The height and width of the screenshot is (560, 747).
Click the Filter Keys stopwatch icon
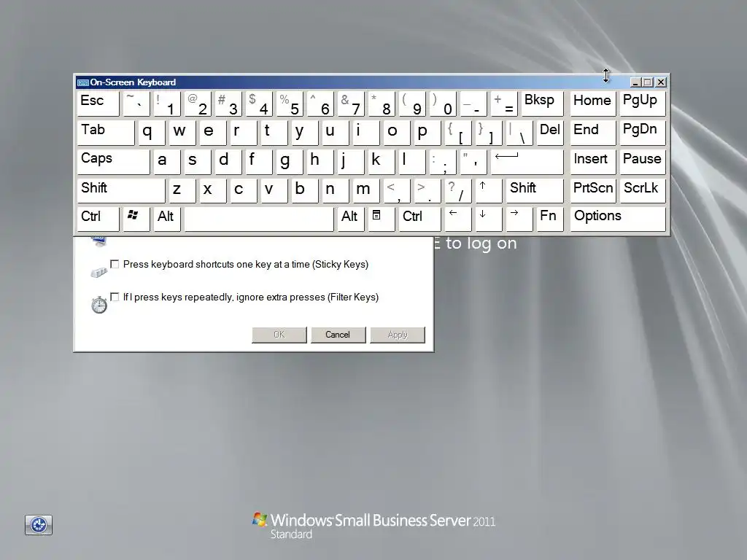click(99, 305)
